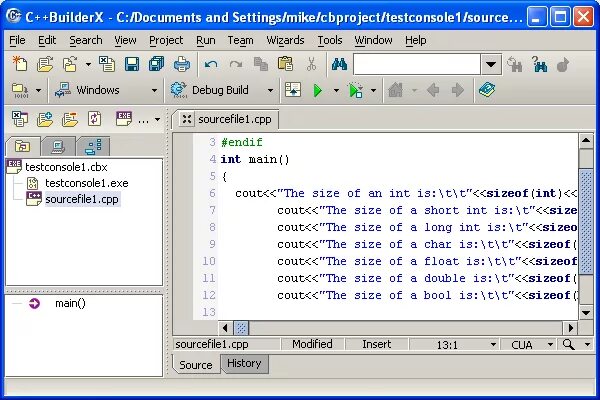Click the horizontal scroll right arrow
This screenshot has height=400, width=600.
pos(571,328)
